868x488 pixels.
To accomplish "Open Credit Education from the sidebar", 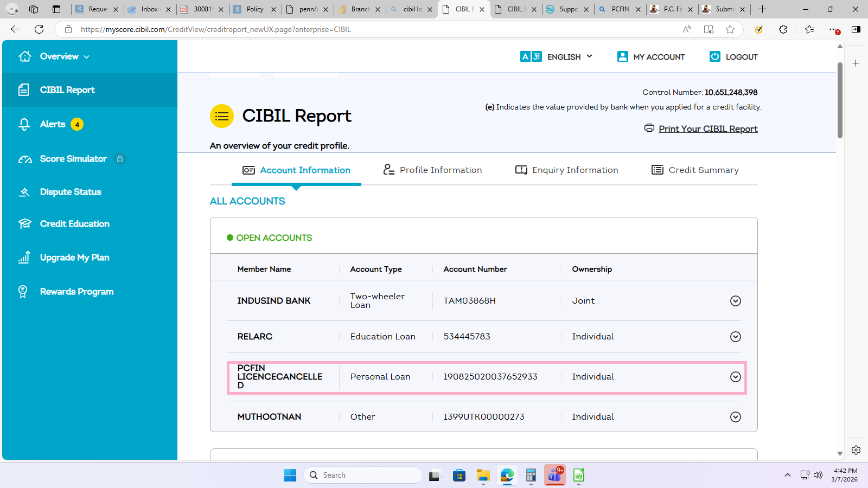I will pyautogui.click(x=74, y=224).
